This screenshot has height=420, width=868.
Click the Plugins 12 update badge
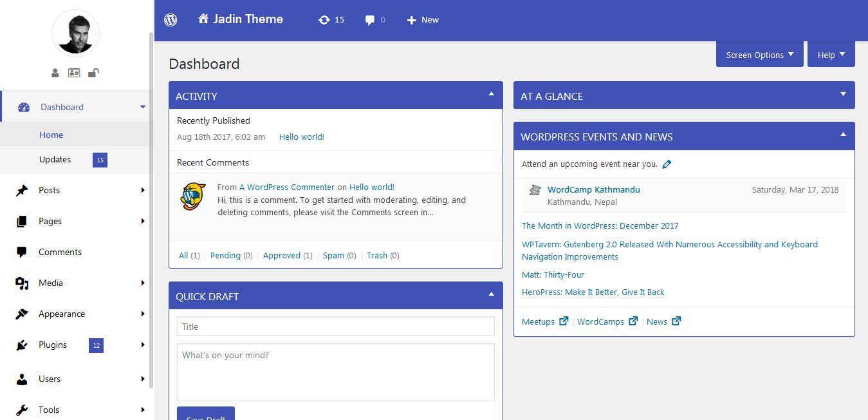pyautogui.click(x=96, y=345)
